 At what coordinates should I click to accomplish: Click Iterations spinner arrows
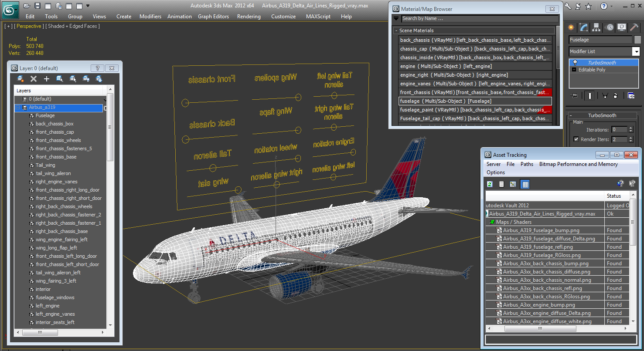coord(630,129)
